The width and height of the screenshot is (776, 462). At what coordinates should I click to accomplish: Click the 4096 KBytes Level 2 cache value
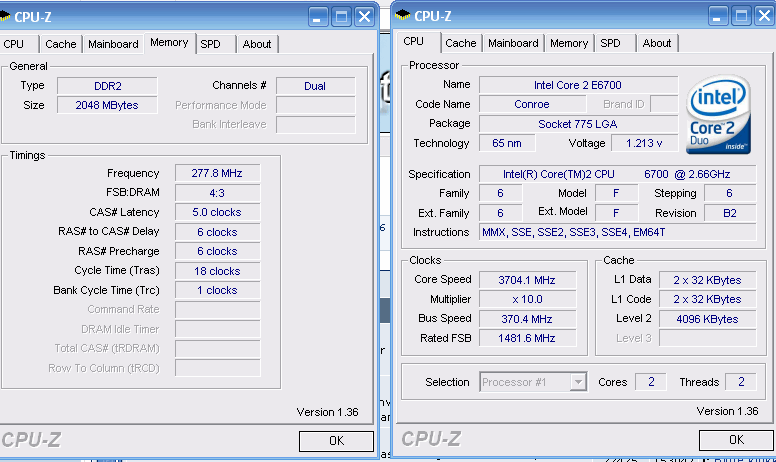point(707,319)
